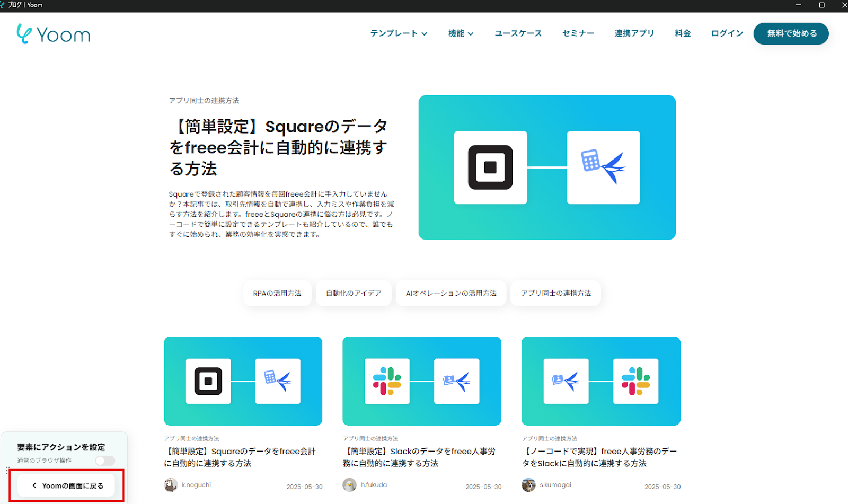Select the アプリ同士の連携方法 category tab
848x504 pixels.
[556, 293]
